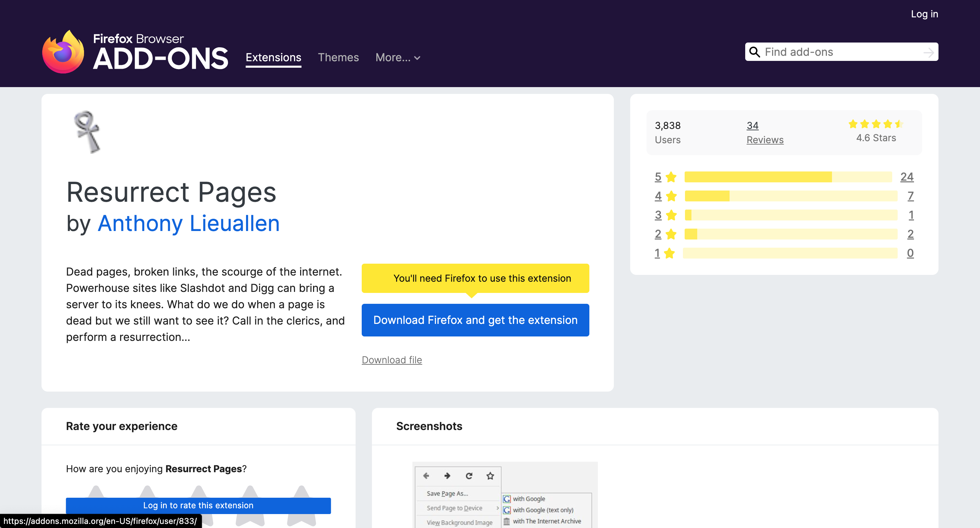The image size is (980, 528).
Task: Click the search magnifier icon
Action: pyautogui.click(x=754, y=52)
